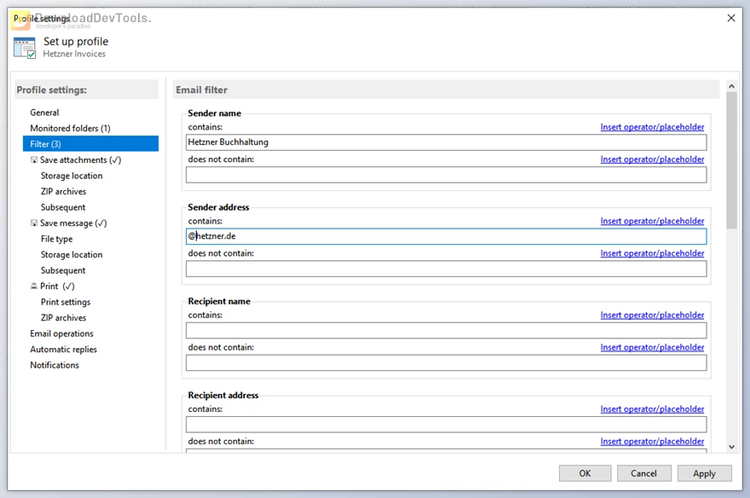Insert operator for Recipient name does not contain

click(652, 347)
